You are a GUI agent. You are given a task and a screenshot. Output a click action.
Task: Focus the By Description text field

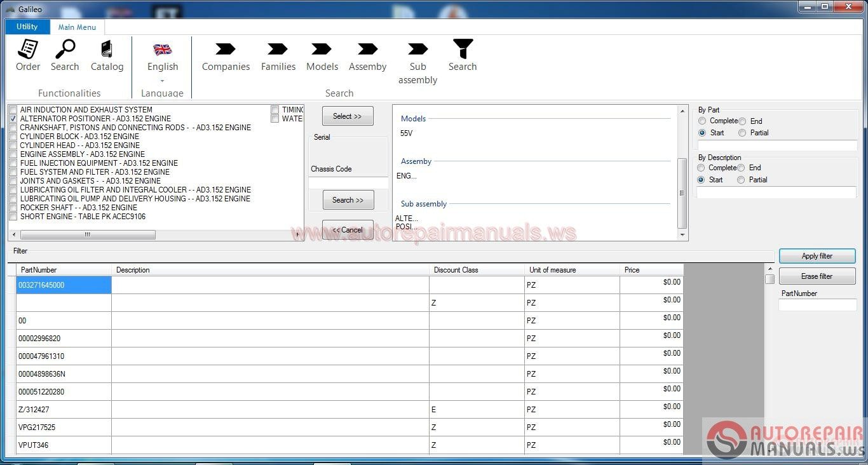[776, 192]
